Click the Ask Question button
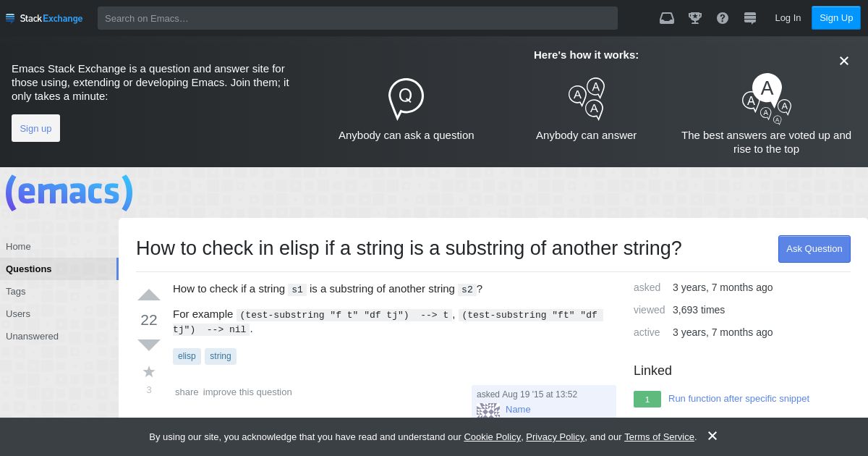This screenshot has height=456, width=868. (x=814, y=249)
